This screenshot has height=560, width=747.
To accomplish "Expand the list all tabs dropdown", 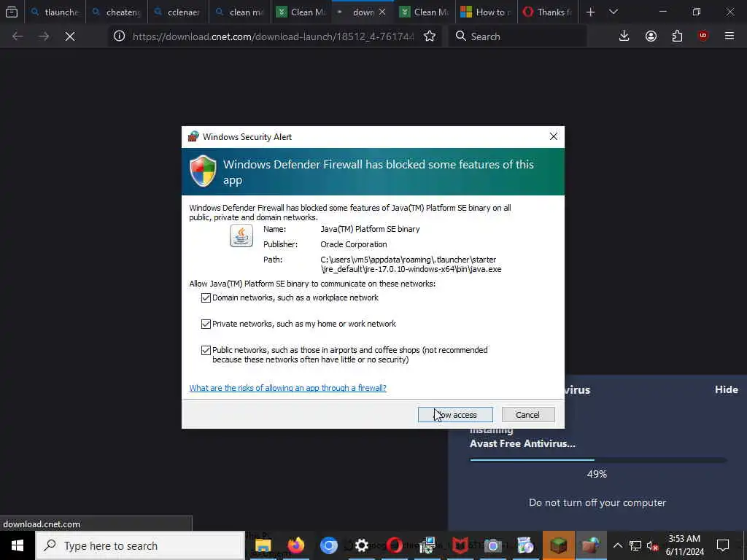I will (x=613, y=12).
